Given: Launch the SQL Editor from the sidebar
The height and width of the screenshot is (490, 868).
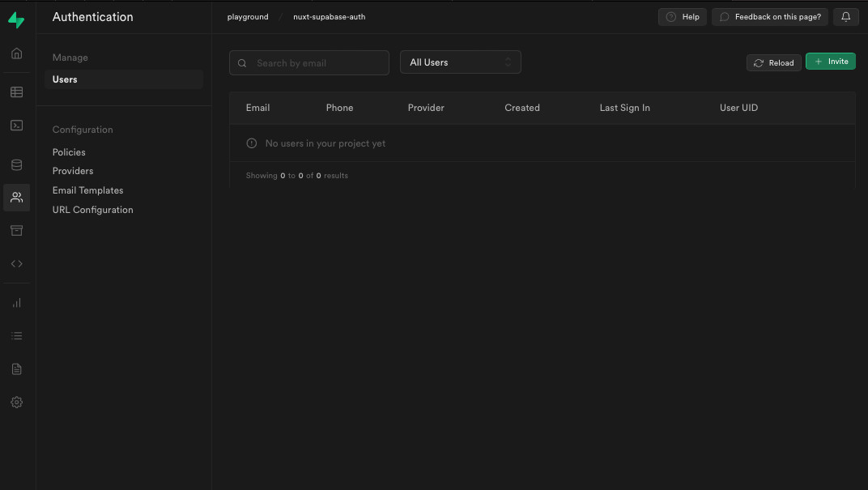Looking at the screenshot, I should coord(16,125).
